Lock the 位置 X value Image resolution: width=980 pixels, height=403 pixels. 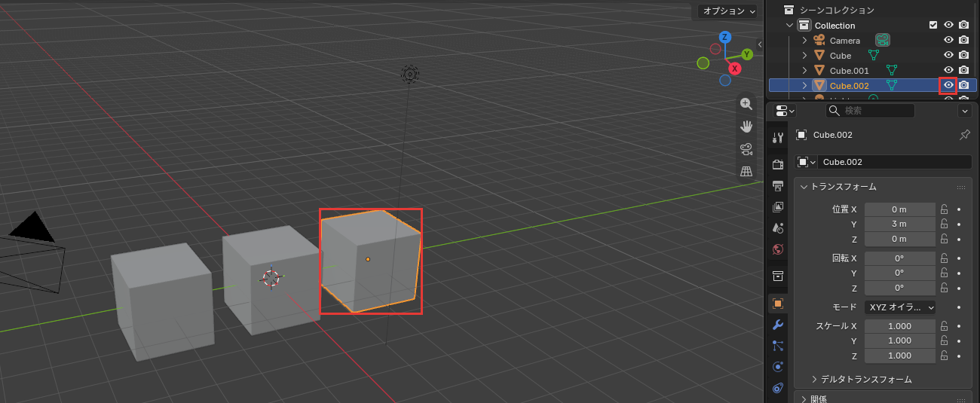tap(944, 209)
